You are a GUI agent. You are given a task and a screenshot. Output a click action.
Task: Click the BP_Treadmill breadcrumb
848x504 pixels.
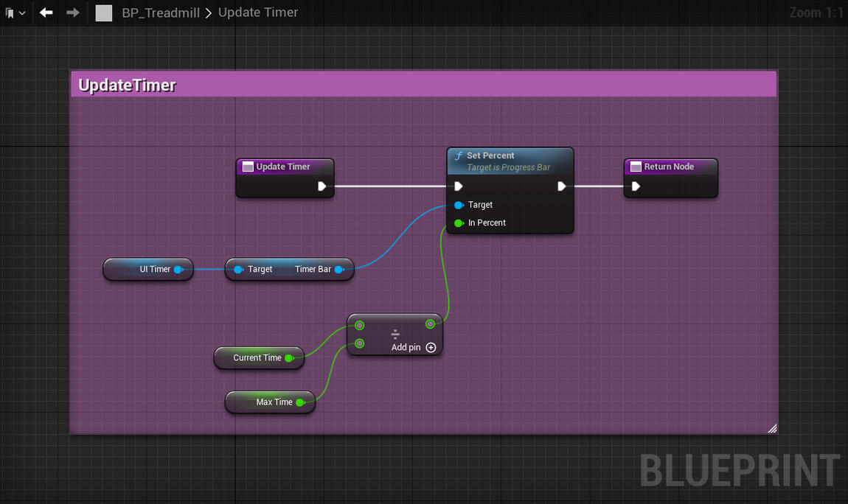[160, 13]
